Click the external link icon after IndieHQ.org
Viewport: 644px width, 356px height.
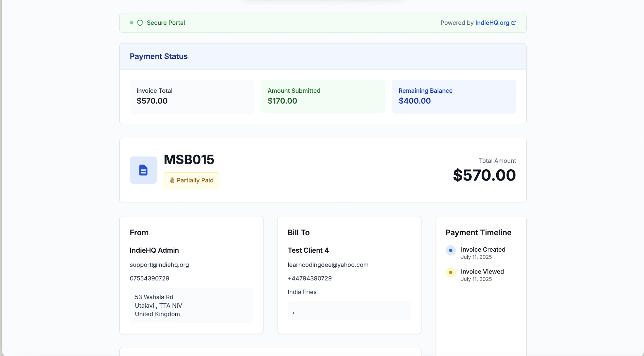(514, 23)
